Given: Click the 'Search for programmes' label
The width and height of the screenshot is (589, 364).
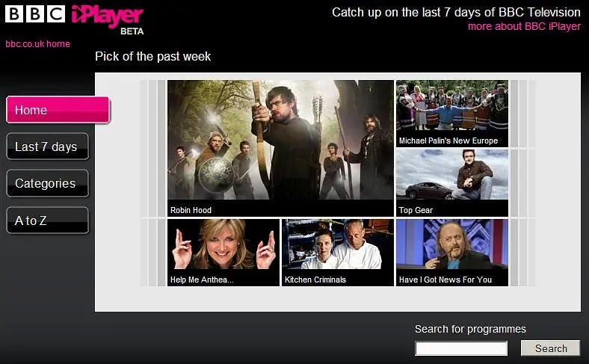Looking at the screenshot, I should [470, 329].
